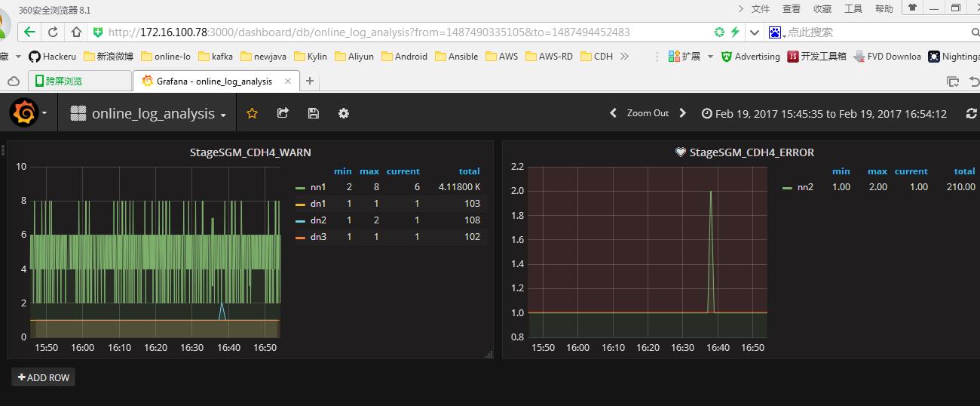Star the dashboard as favorite
The width and height of the screenshot is (980, 406).
coord(253,113)
